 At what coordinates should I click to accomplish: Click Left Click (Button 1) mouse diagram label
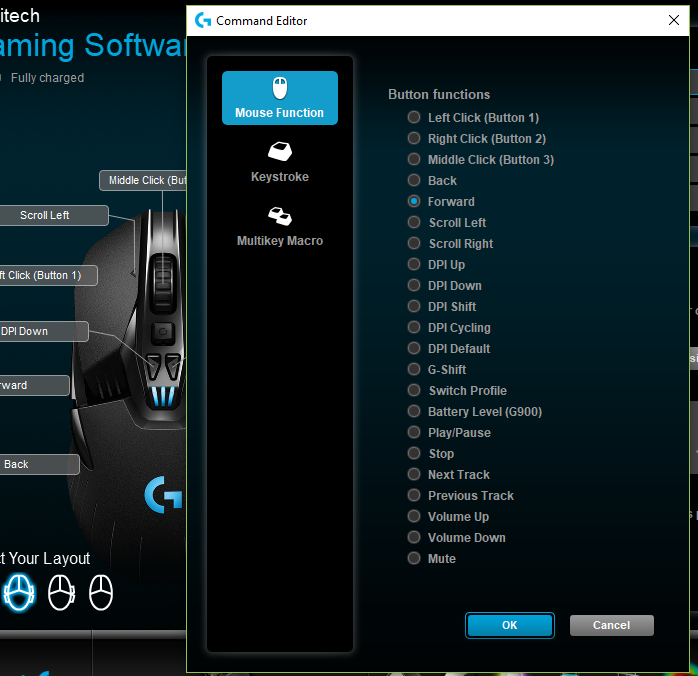tap(48, 275)
